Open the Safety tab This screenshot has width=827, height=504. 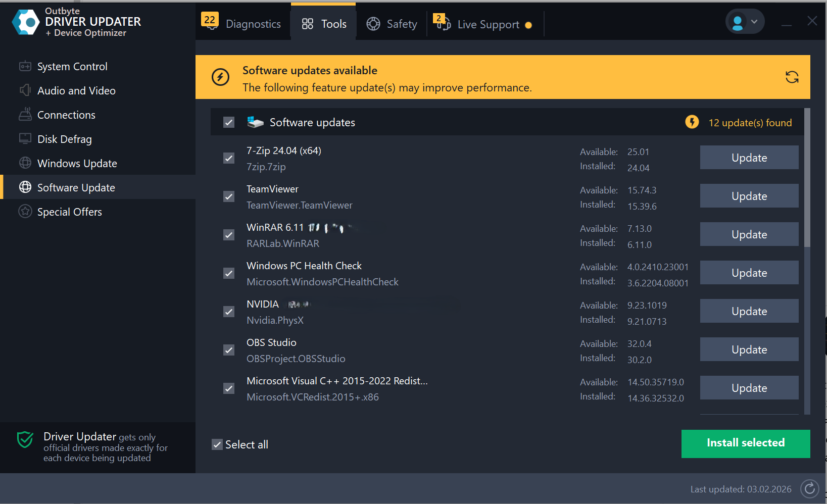[x=392, y=24]
